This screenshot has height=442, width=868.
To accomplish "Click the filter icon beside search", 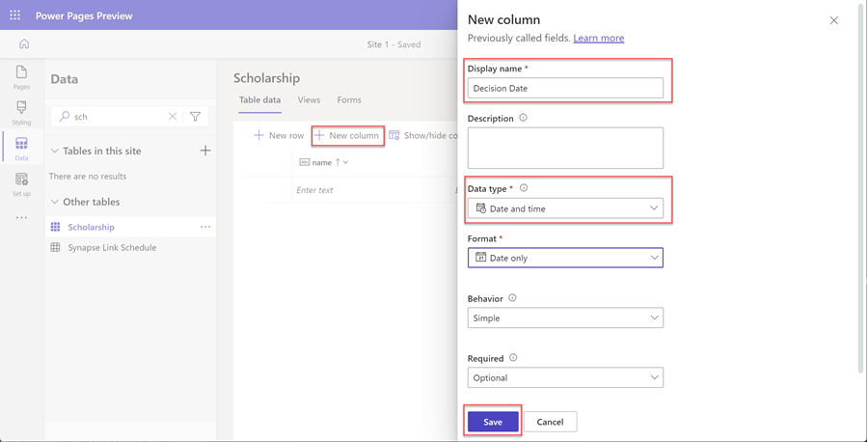I will click(196, 117).
